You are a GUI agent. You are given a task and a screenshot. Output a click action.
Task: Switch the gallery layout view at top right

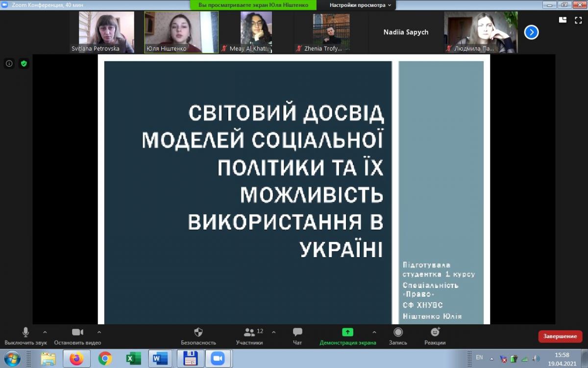(563, 20)
